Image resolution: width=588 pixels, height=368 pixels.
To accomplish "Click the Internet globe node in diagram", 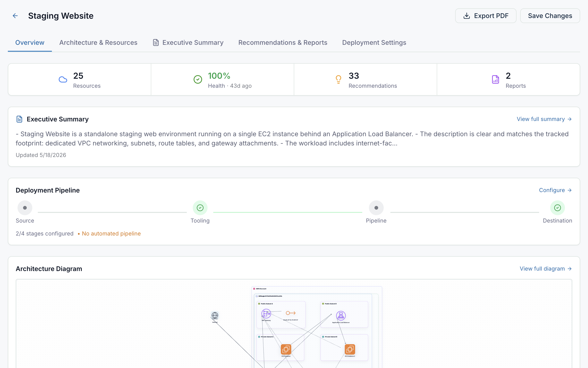I will click(x=215, y=315).
